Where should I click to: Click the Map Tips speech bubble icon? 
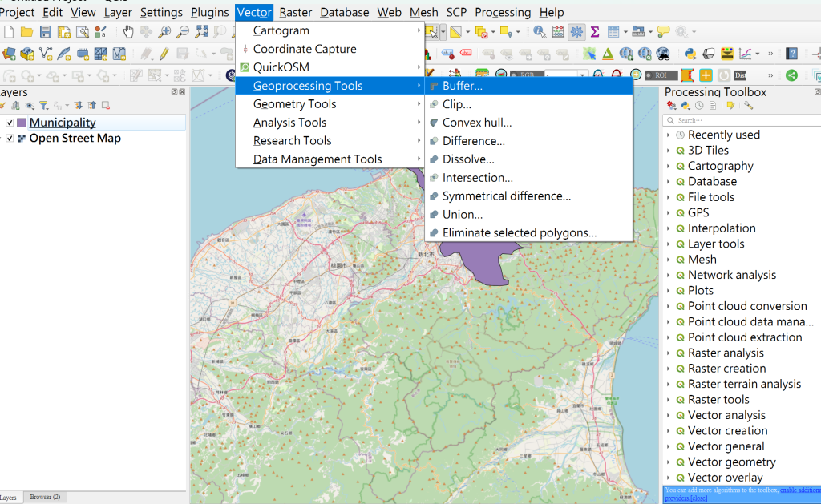[663, 32]
